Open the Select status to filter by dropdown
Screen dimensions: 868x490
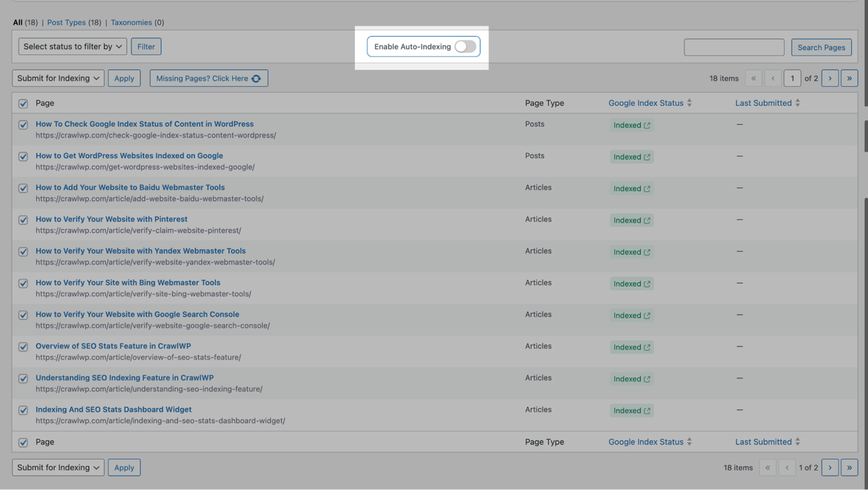[72, 46]
